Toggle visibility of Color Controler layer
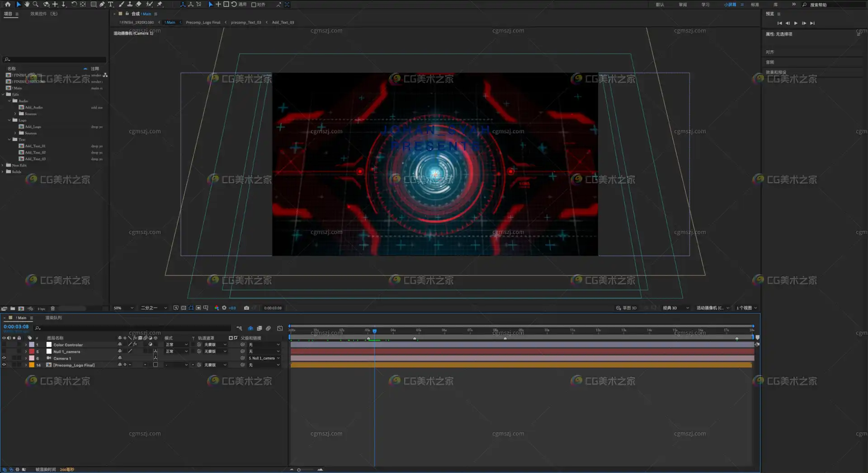The image size is (868, 473). [4, 344]
